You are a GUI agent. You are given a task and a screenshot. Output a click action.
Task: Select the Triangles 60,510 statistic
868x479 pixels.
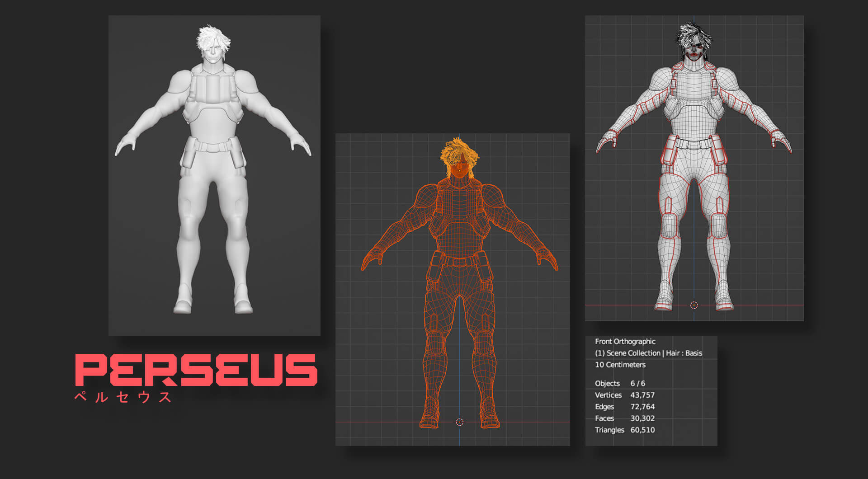(624, 430)
